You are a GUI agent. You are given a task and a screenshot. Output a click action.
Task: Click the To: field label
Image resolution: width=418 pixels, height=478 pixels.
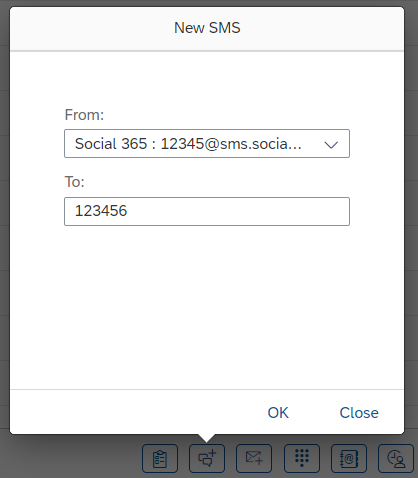point(75,182)
